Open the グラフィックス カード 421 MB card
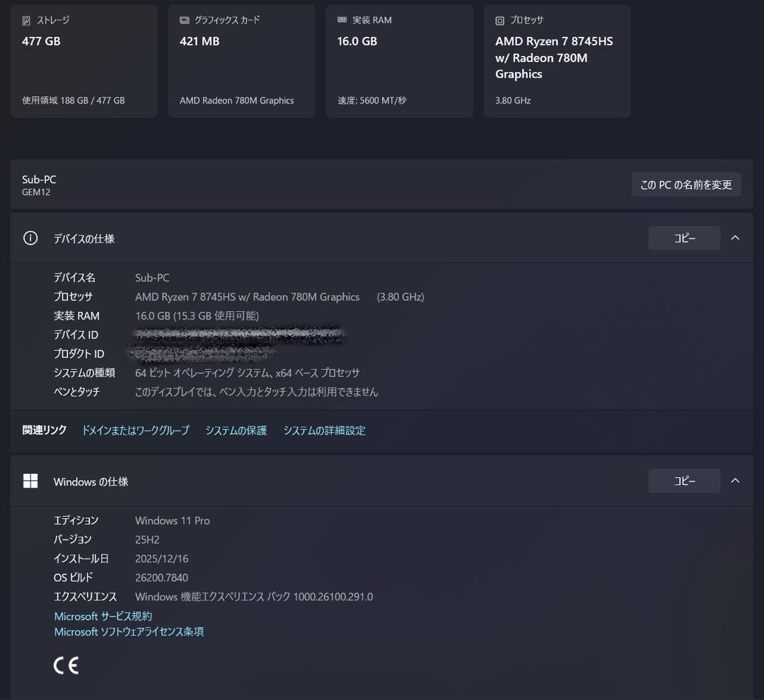The width and height of the screenshot is (764, 700). (x=242, y=61)
